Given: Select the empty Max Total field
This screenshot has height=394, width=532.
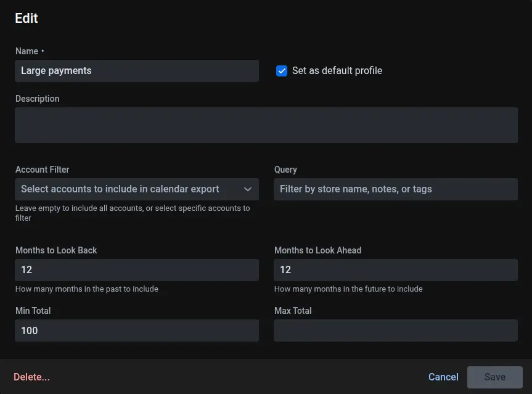Looking at the screenshot, I should (395, 330).
